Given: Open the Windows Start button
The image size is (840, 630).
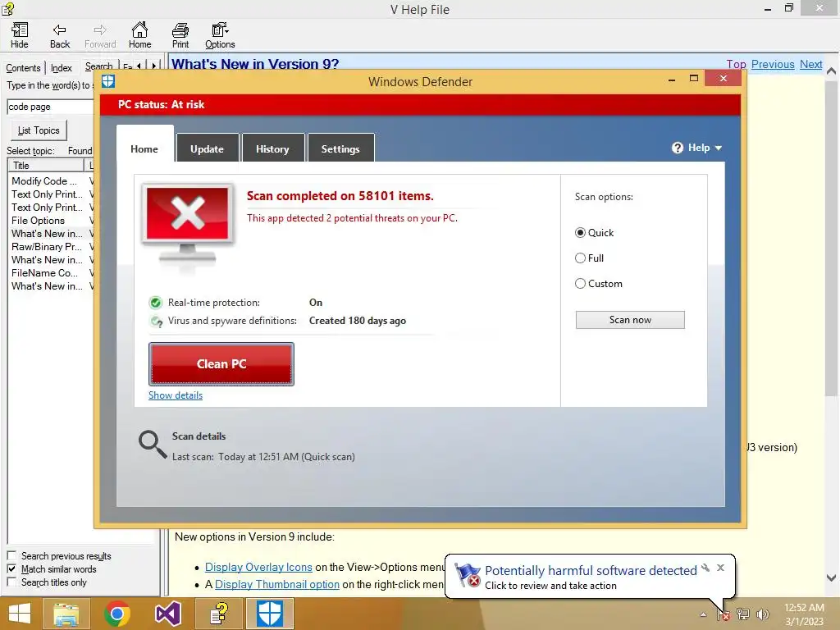Looking at the screenshot, I should [x=20, y=614].
